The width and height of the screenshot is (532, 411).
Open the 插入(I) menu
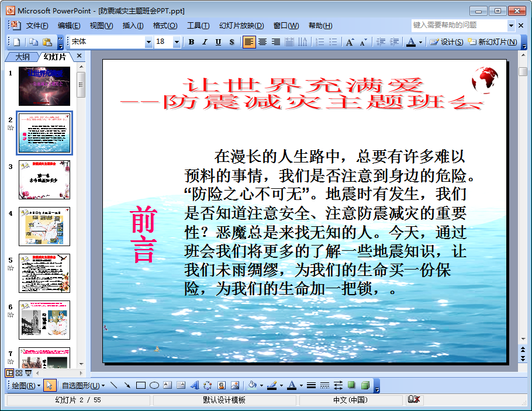[x=133, y=26]
